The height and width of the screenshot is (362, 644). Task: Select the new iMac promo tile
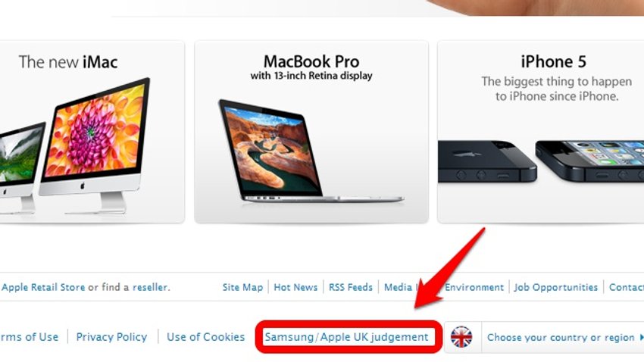click(92, 132)
